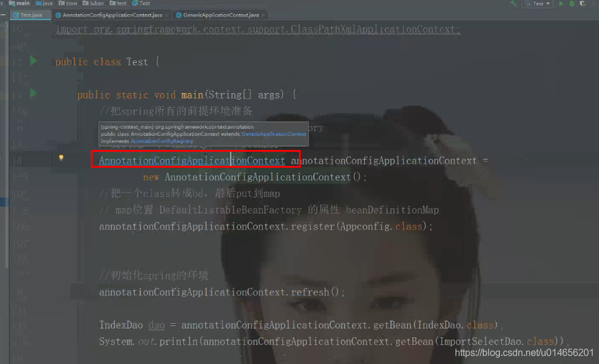The image size is (599, 364).
Task: Click the yellow intention light bulb
Action: click(61, 158)
